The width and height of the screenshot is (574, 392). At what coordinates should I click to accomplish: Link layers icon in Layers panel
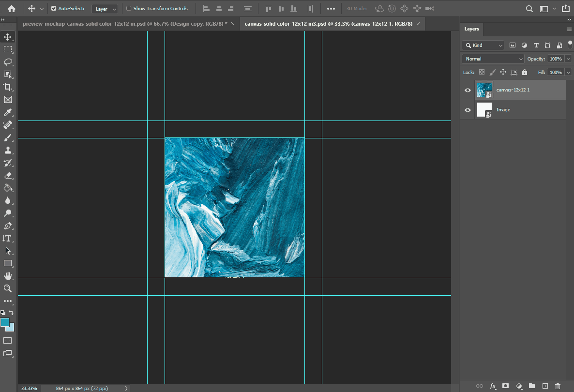(479, 386)
